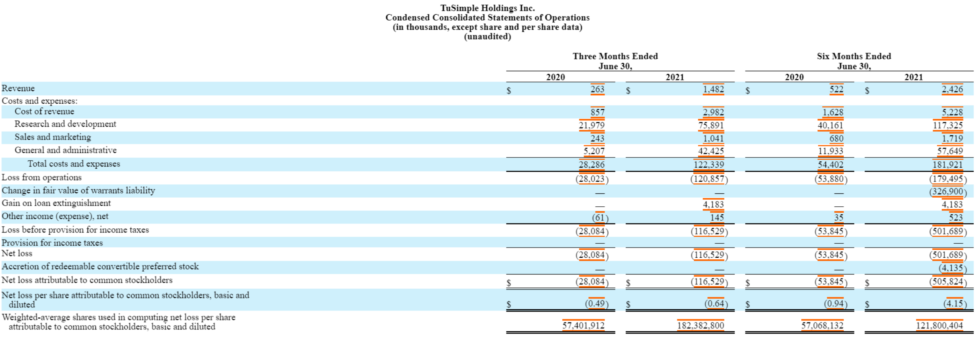Click the total costs value "28,286"
This screenshot has width=980, height=339.
tap(591, 165)
